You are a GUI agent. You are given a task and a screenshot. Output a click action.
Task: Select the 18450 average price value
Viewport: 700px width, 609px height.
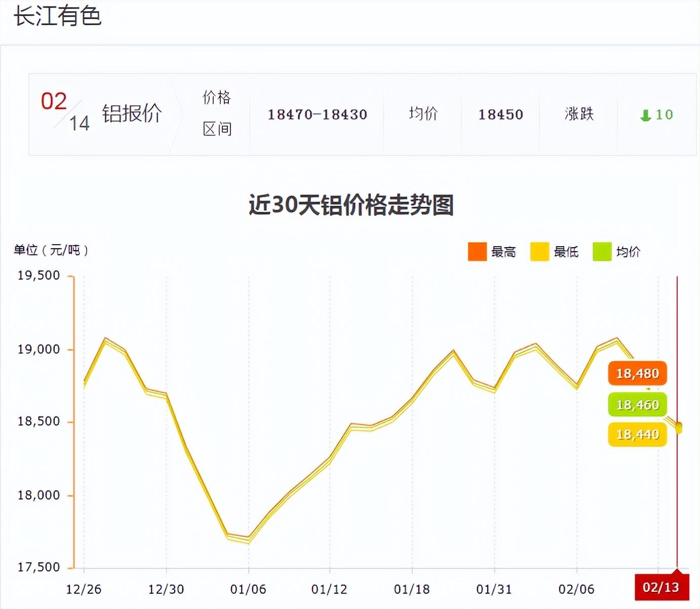(500, 115)
